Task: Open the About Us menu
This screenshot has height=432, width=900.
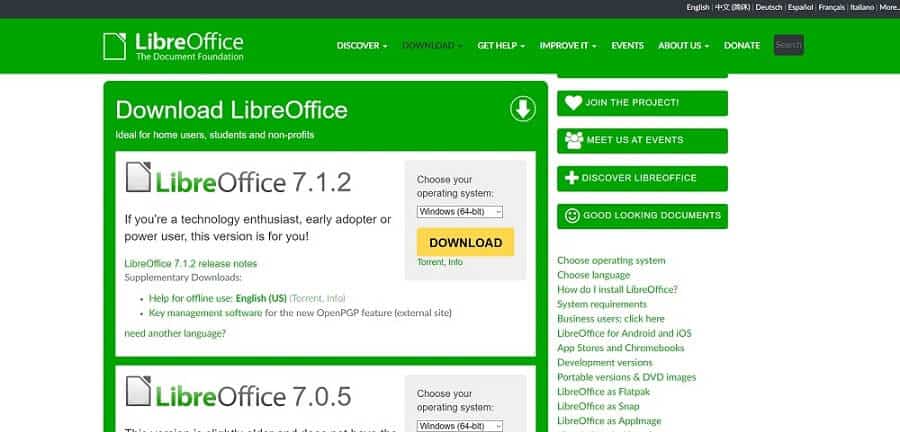Action: click(x=683, y=46)
